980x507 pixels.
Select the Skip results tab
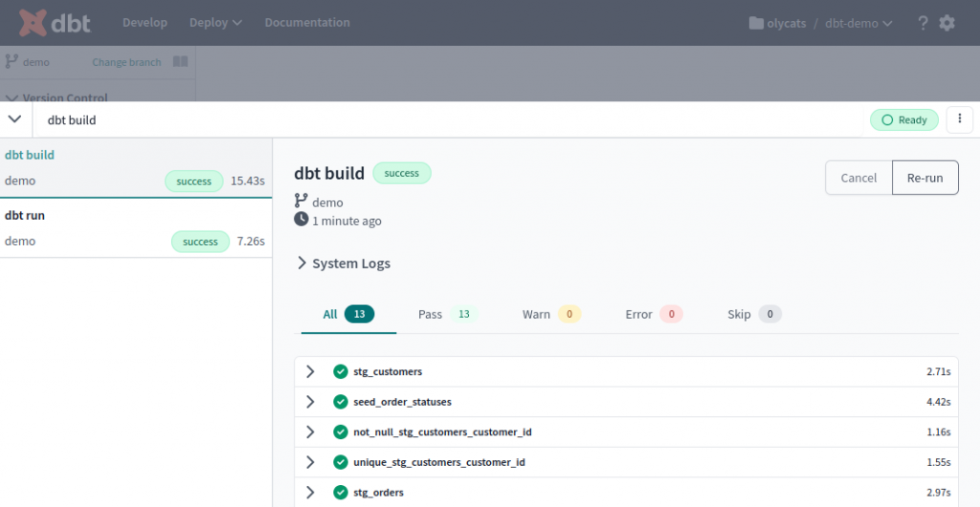click(x=754, y=314)
